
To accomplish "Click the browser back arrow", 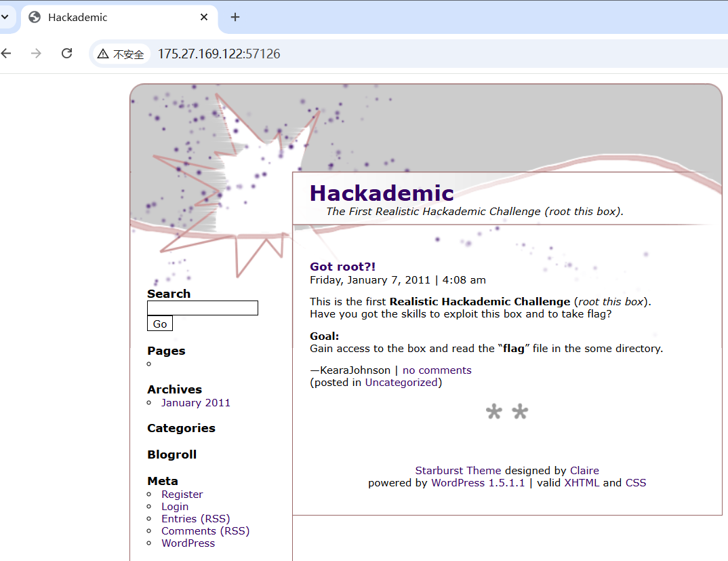I will pyautogui.click(x=6, y=54).
